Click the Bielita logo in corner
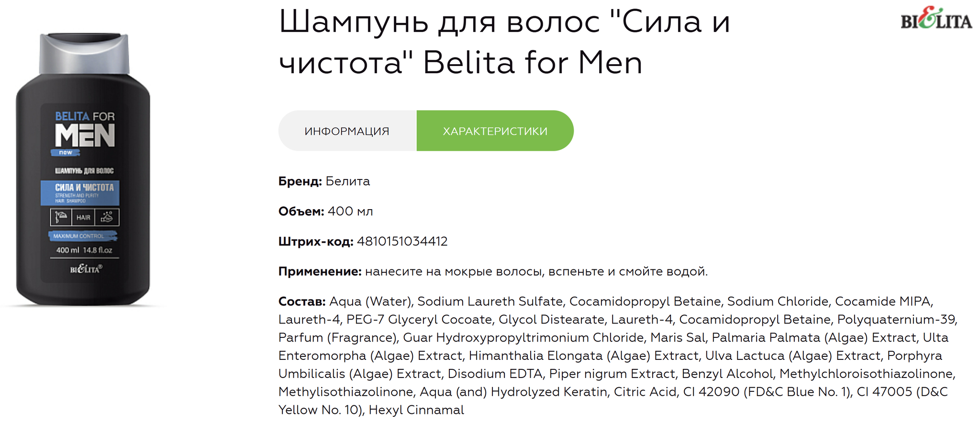980x434 pixels. click(936, 18)
